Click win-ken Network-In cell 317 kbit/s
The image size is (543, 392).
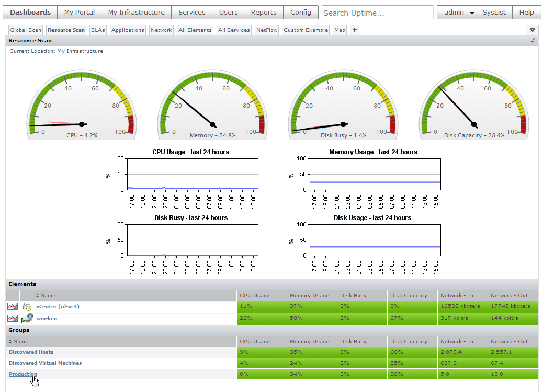[x=462, y=319]
